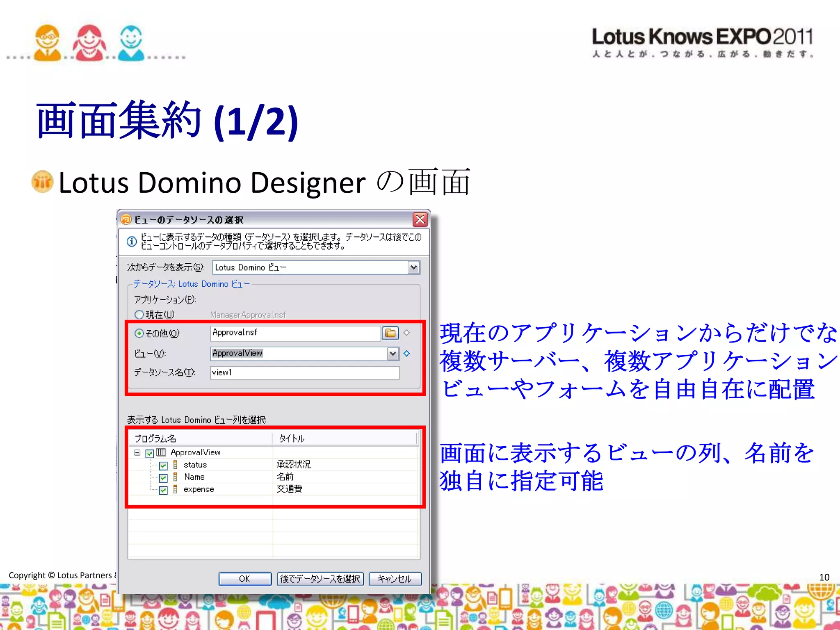Screen dimensions: 840x630
Task: Click the 名前 title cell
Action: 285,477
